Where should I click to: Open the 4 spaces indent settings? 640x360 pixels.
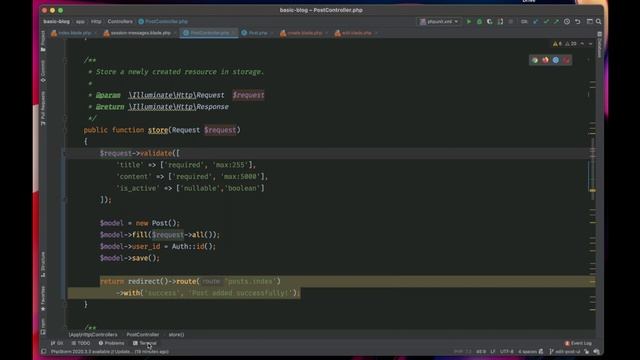[527, 351]
